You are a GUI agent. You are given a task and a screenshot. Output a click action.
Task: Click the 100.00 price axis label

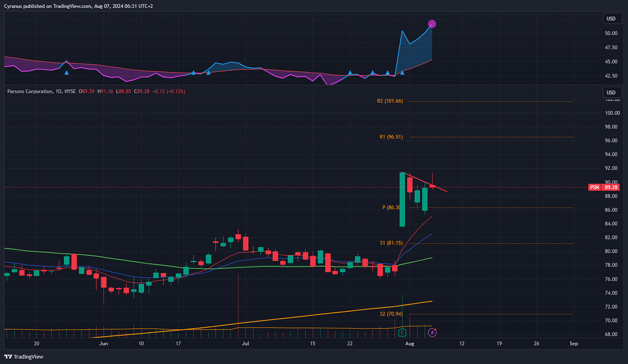tap(612, 113)
